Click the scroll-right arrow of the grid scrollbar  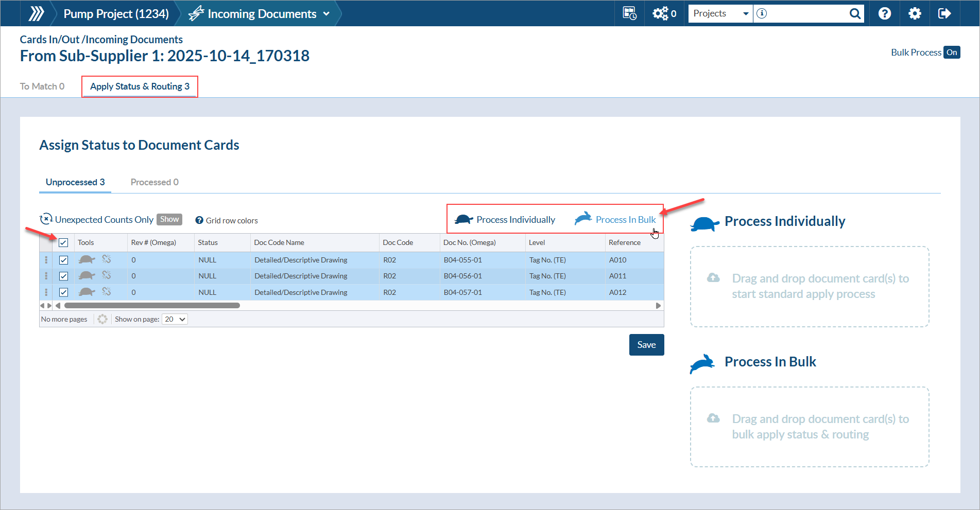[x=658, y=306]
